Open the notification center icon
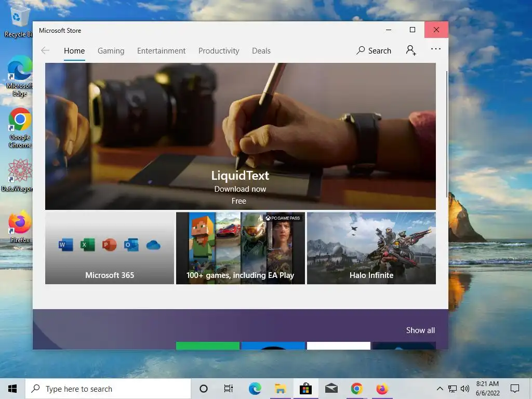 515,389
